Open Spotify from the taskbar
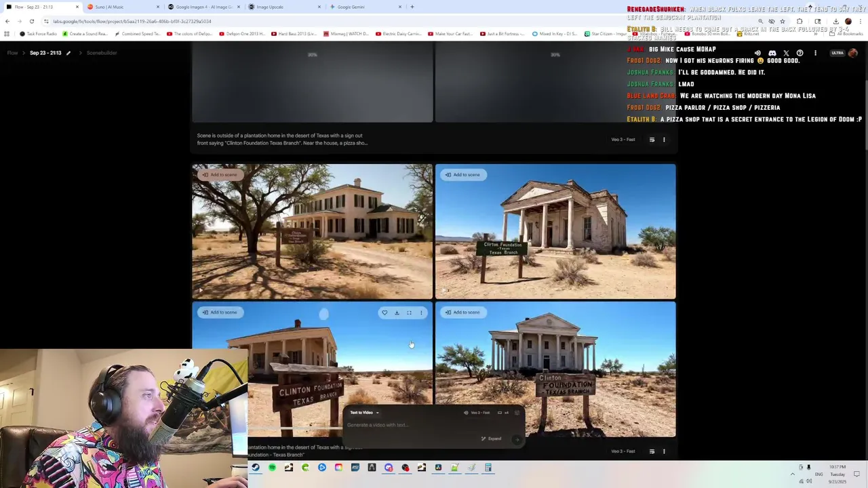 tap(272, 468)
